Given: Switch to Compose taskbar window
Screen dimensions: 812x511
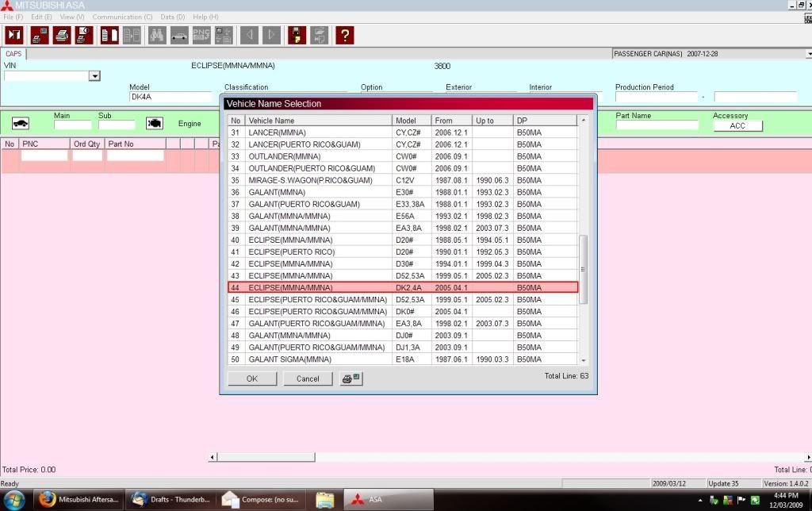Looking at the screenshot, I should pos(261,500).
